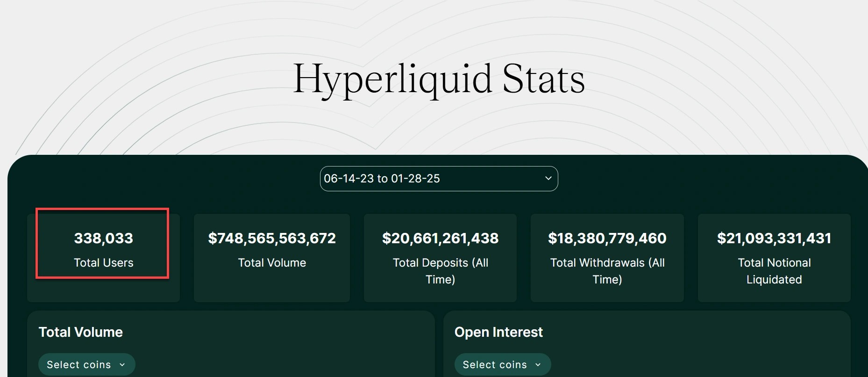868x377 pixels.
Task: Open the date range dropdown 06-14-23 to 01-28-25
Action: (x=439, y=179)
